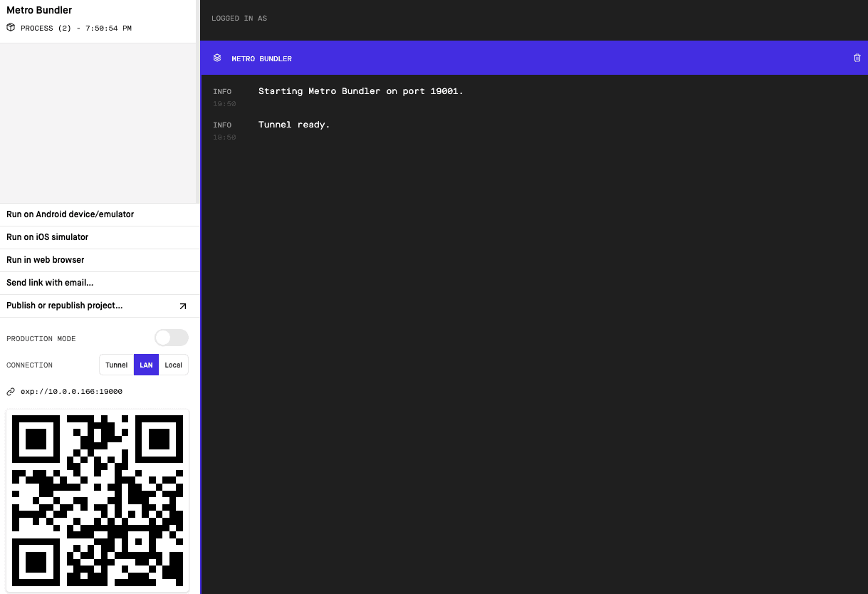The height and width of the screenshot is (594, 868).
Task: Select the LAN connection option
Action: click(146, 365)
